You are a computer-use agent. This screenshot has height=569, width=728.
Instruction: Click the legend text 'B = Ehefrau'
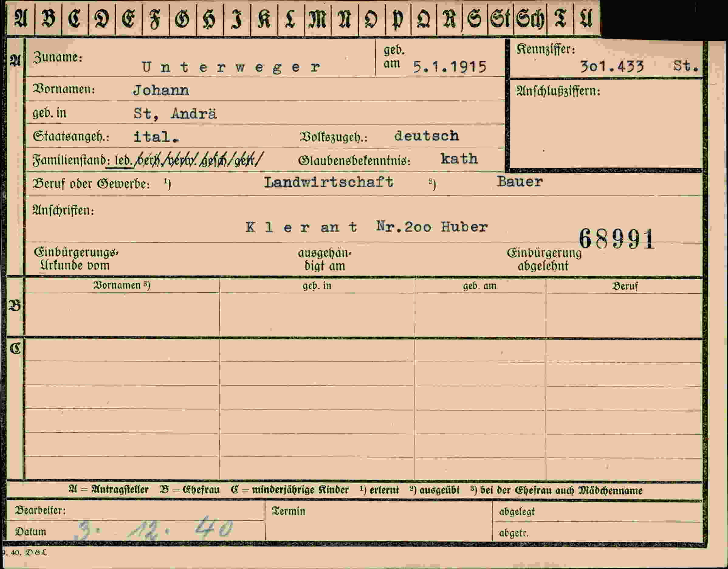point(190,490)
